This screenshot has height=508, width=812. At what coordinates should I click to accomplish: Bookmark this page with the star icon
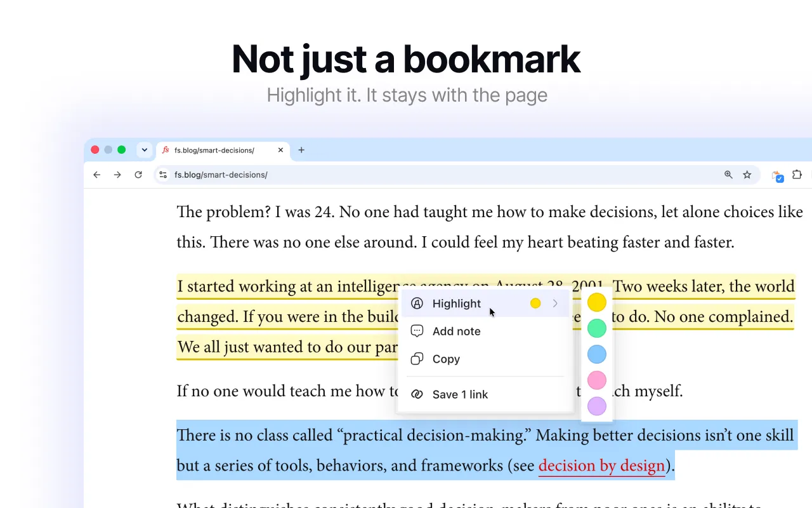tap(747, 175)
